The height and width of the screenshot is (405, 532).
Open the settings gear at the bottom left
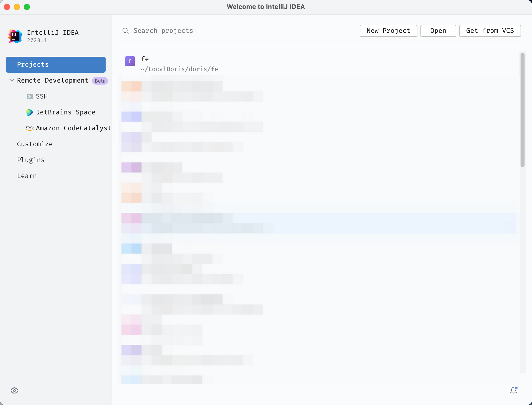pos(14,391)
